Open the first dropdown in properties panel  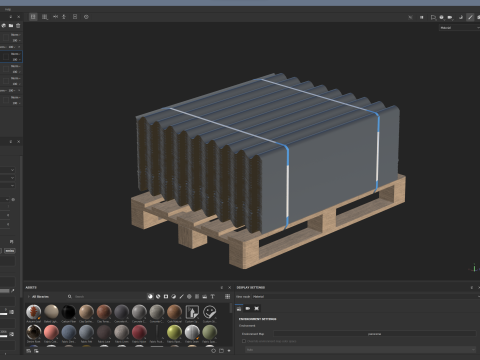7,170
